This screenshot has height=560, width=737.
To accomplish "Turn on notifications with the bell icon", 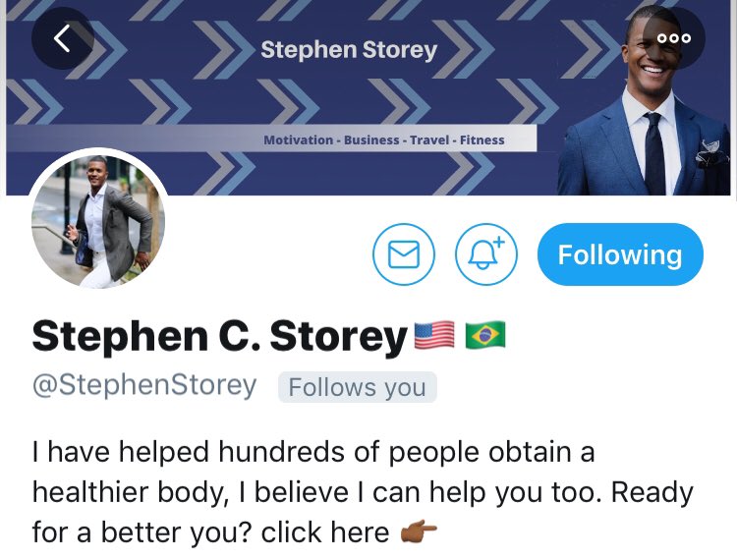I will [486, 254].
